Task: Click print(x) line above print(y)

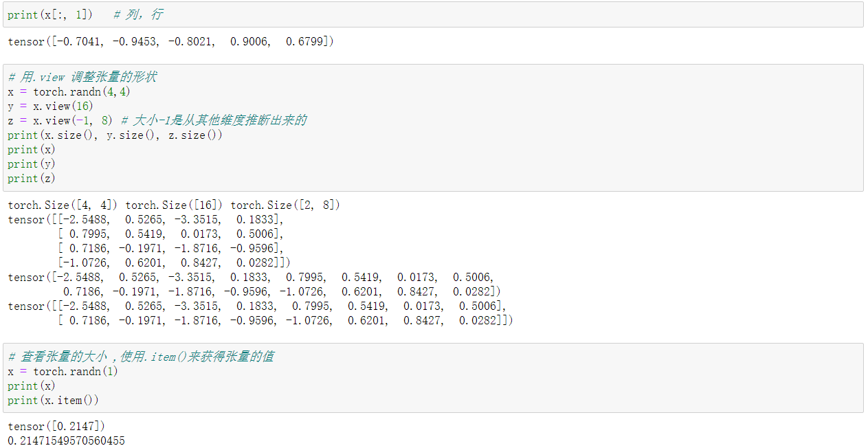Action: (32, 149)
